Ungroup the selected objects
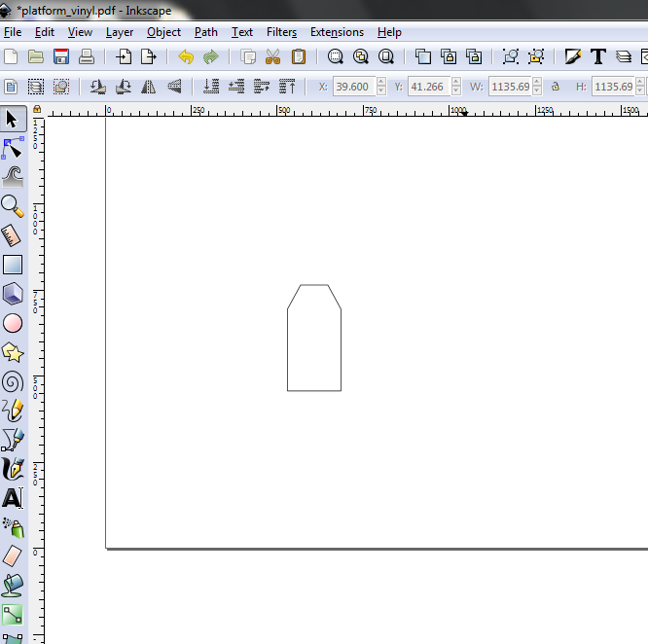Viewport: 648px width, 644px height. coord(536,56)
